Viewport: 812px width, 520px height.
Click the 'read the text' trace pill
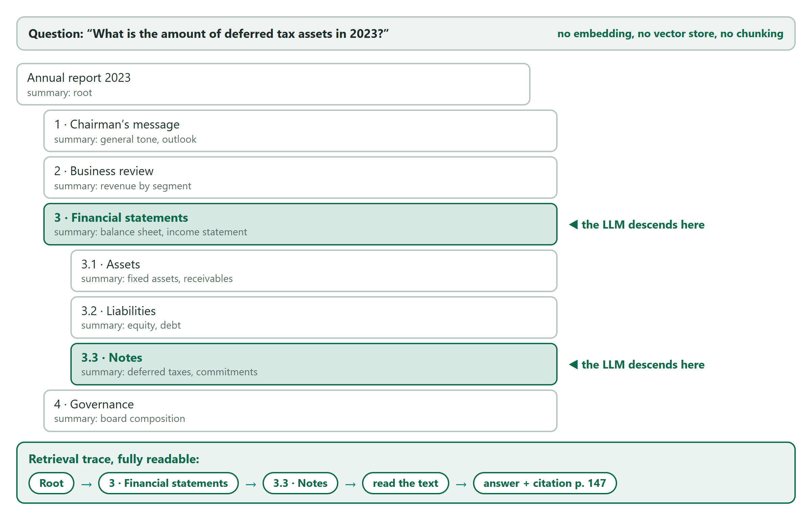pos(406,483)
